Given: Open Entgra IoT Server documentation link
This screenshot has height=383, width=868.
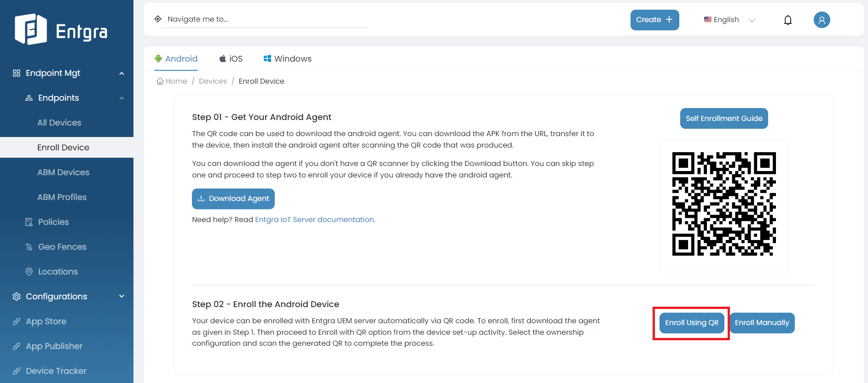Looking at the screenshot, I should point(315,220).
